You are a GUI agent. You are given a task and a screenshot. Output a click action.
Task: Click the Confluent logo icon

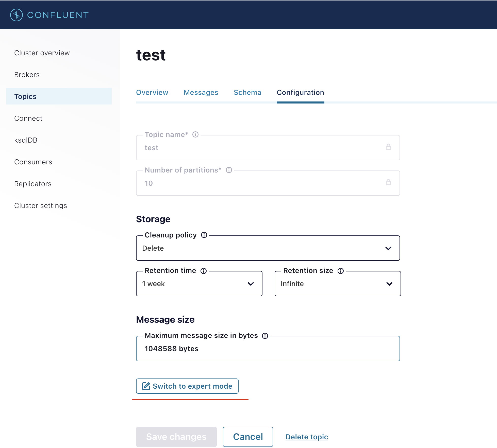[16, 15]
